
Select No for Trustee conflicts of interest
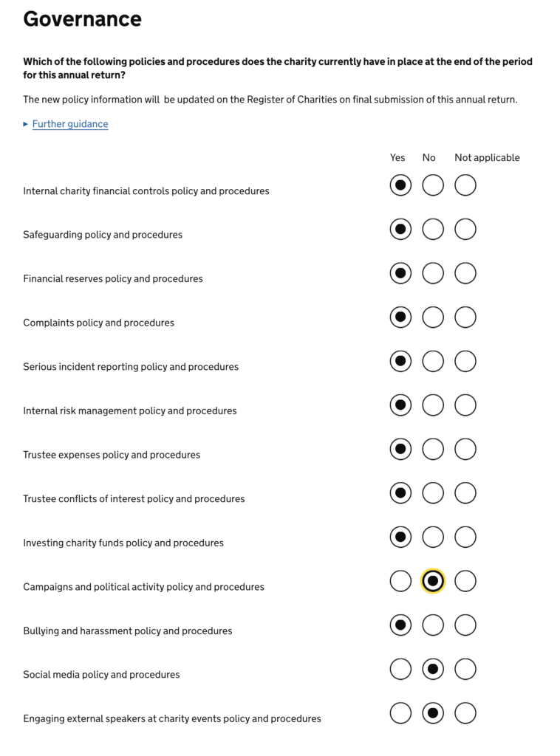pos(433,493)
